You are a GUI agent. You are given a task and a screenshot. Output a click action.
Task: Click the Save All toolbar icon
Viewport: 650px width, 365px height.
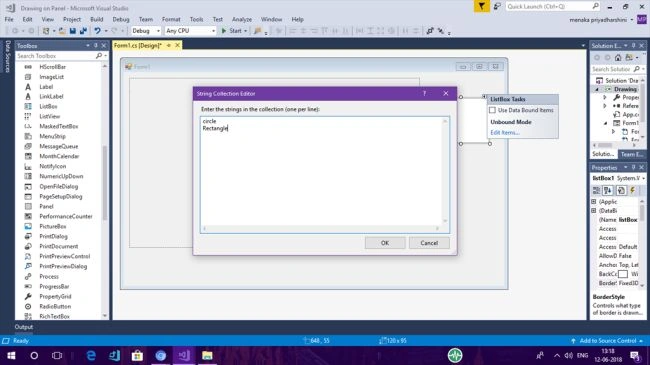(83, 31)
